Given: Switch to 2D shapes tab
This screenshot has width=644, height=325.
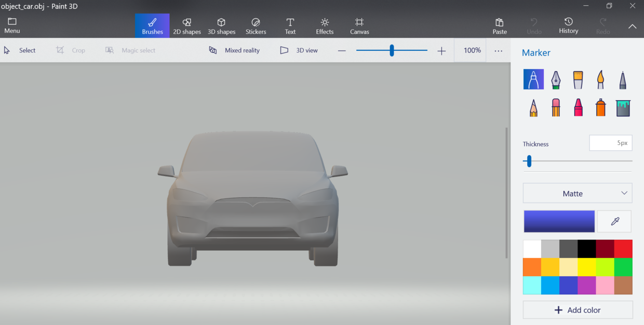Looking at the screenshot, I should tap(187, 25).
